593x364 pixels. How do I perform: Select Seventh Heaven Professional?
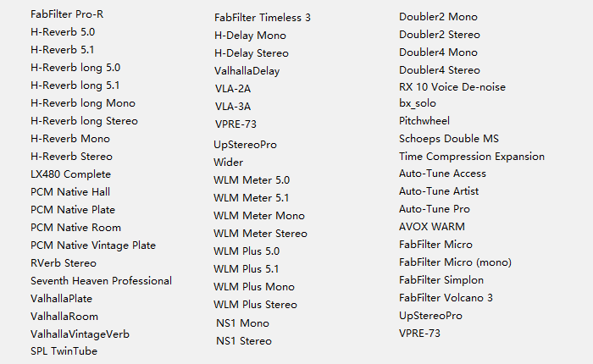(101, 281)
